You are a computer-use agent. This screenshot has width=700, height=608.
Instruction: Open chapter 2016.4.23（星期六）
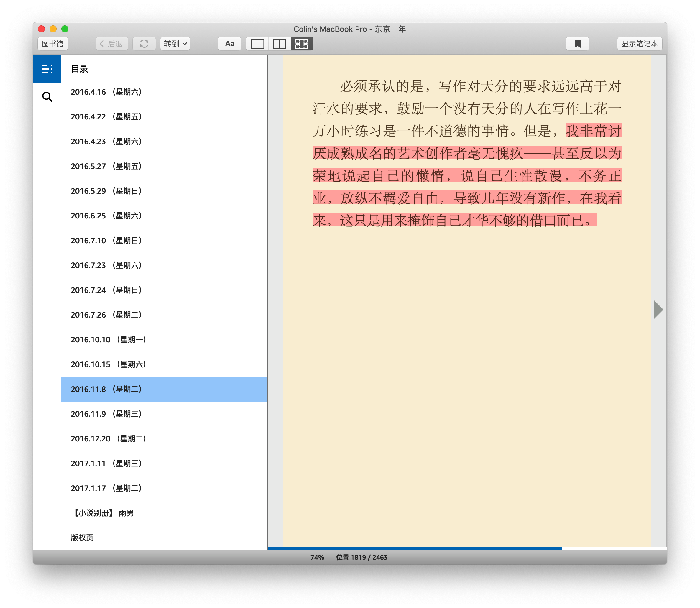point(164,142)
